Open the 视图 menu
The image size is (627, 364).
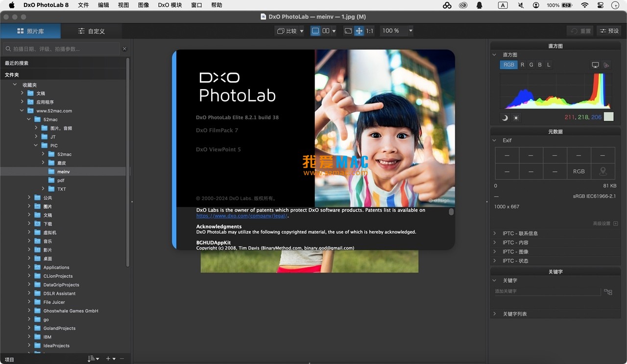(x=123, y=5)
